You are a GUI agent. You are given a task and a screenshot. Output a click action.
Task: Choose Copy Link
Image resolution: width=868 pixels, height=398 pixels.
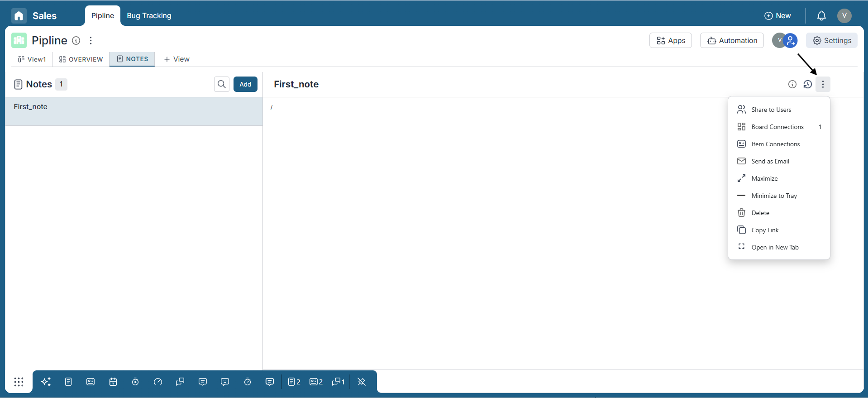779,230
